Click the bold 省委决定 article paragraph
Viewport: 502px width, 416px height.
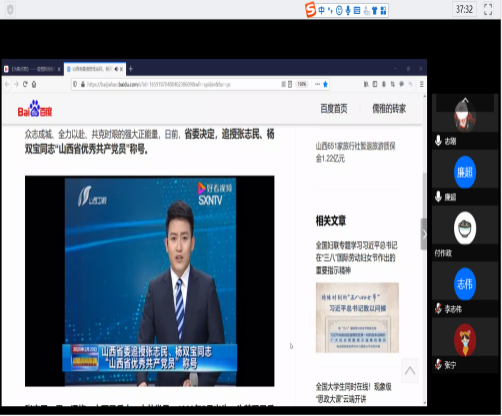tap(150, 142)
